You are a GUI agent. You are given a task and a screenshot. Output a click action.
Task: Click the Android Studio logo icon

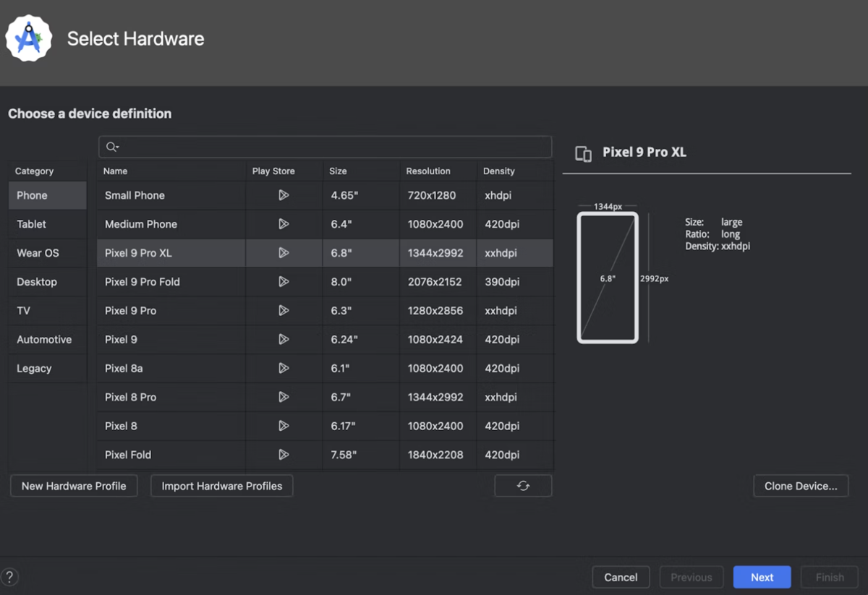coord(29,38)
